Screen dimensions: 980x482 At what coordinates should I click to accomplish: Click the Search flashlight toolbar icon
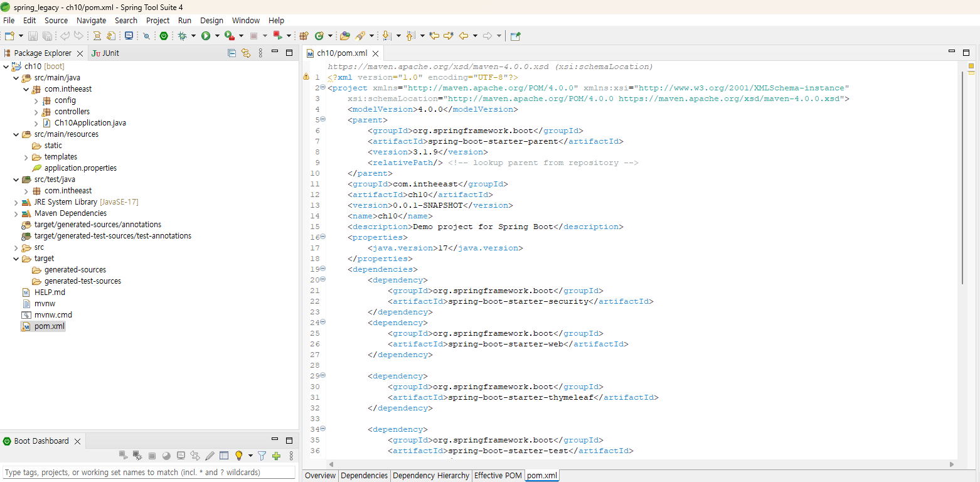tap(360, 36)
